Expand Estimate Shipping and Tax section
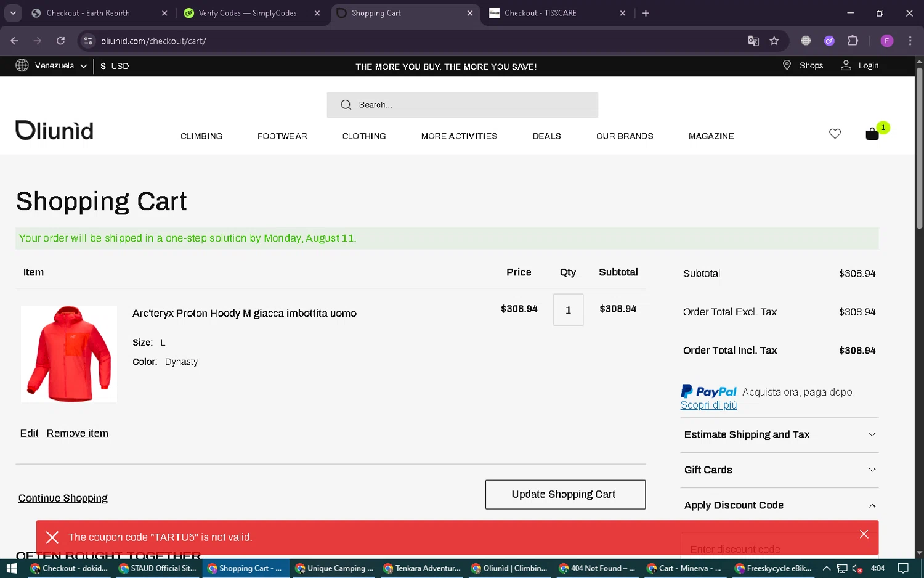This screenshot has width=924, height=578. (x=779, y=435)
